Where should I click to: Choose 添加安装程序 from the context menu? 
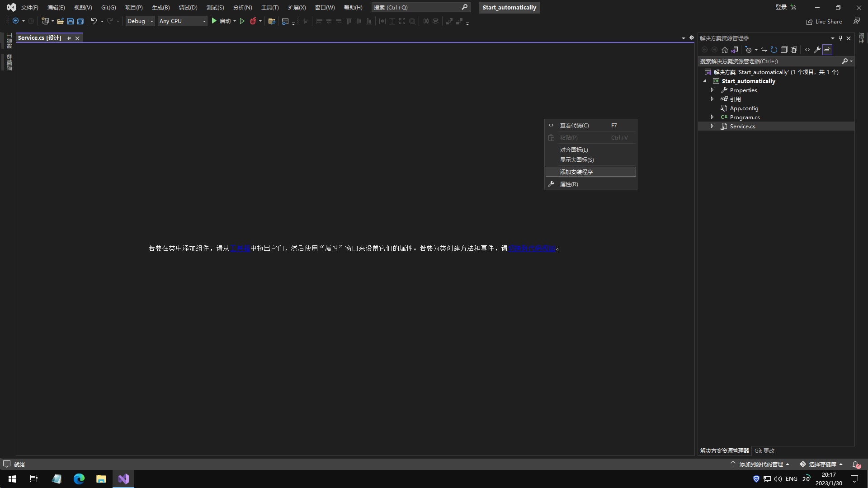[x=591, y=172]
